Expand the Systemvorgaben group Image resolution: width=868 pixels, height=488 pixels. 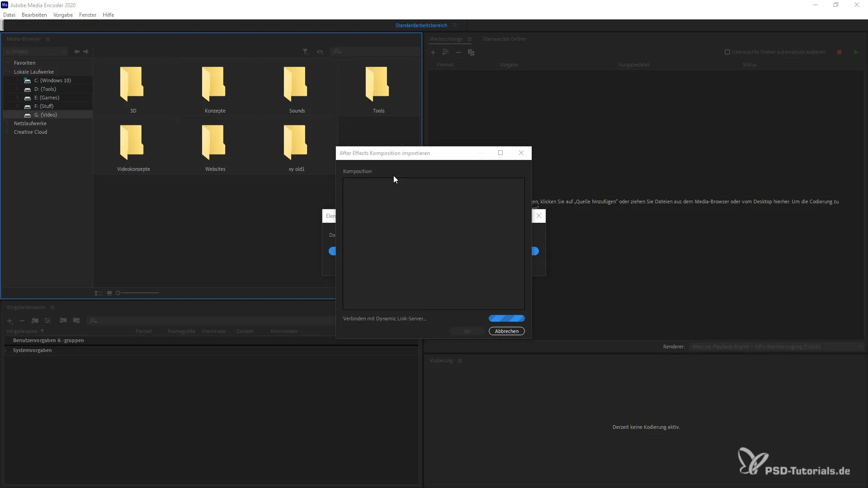(x=6, y=351)
